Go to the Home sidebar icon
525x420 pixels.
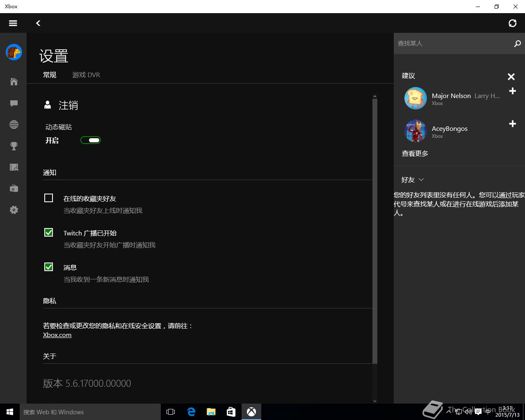14,82
